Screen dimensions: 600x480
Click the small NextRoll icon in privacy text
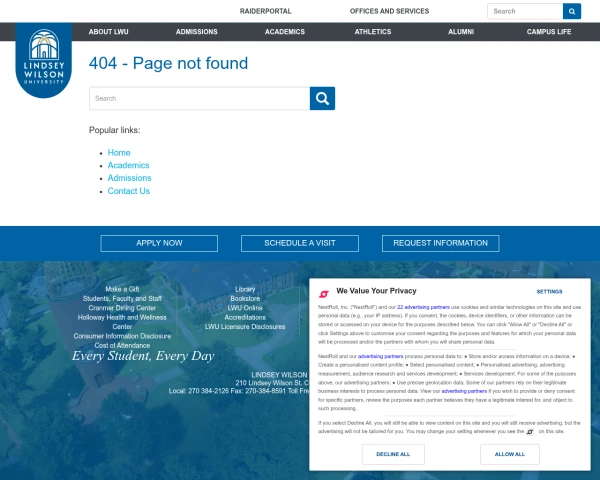pos(530,432)
